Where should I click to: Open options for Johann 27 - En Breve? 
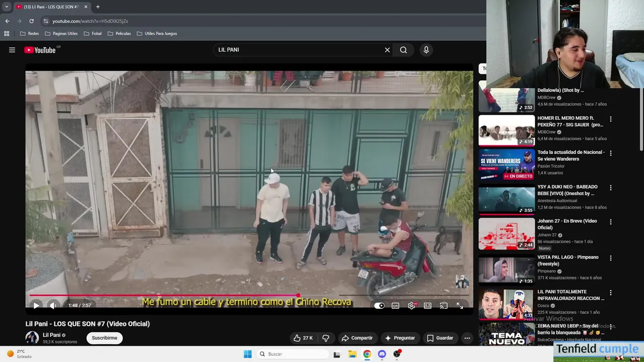611,222
